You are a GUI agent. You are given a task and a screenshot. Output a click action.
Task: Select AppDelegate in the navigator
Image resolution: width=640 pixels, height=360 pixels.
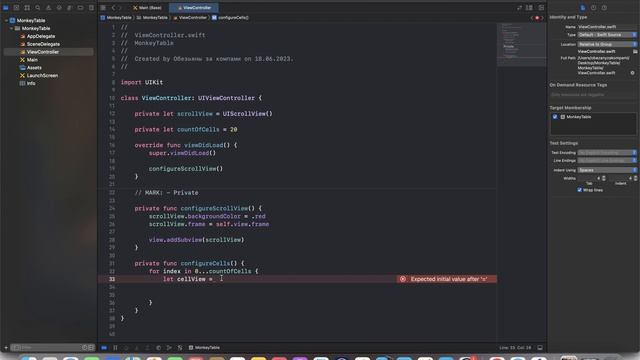pyautogui.click(x=41, y=36)
